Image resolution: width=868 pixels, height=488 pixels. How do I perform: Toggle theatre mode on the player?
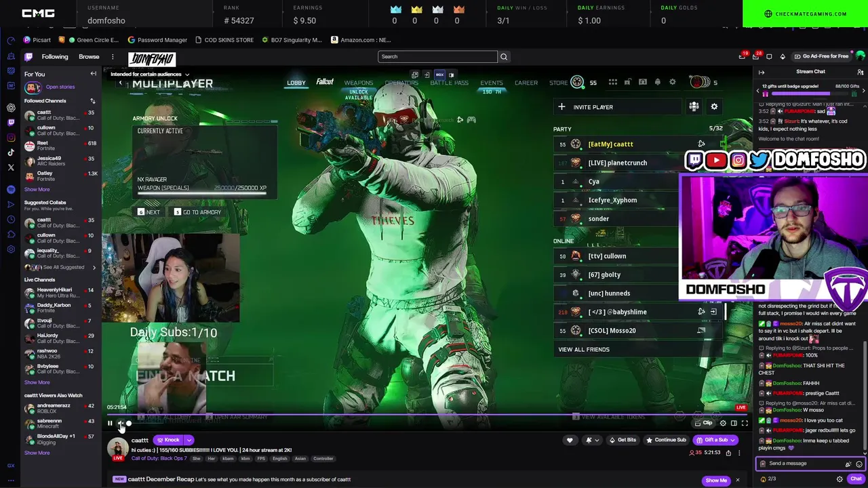(x=734, y=423)
